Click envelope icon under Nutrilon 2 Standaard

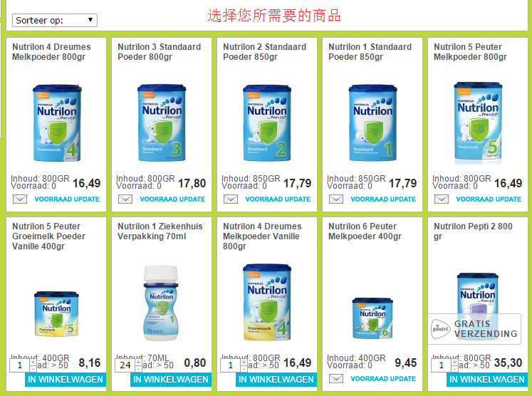[231, 199]
